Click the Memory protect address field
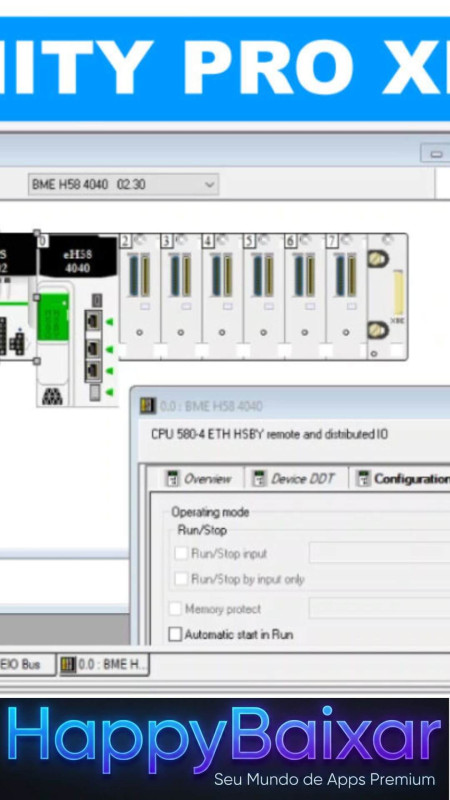The image size is (450, 800). tap(380, 608)
